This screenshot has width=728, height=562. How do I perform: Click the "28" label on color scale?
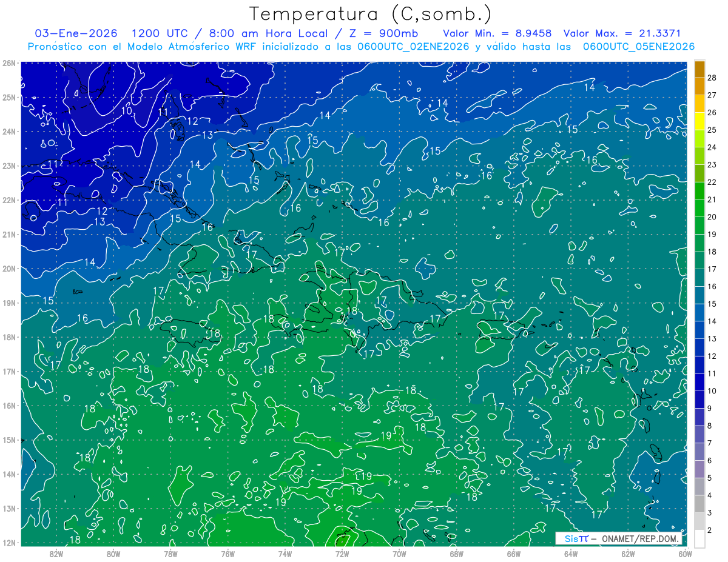(712, 78)
